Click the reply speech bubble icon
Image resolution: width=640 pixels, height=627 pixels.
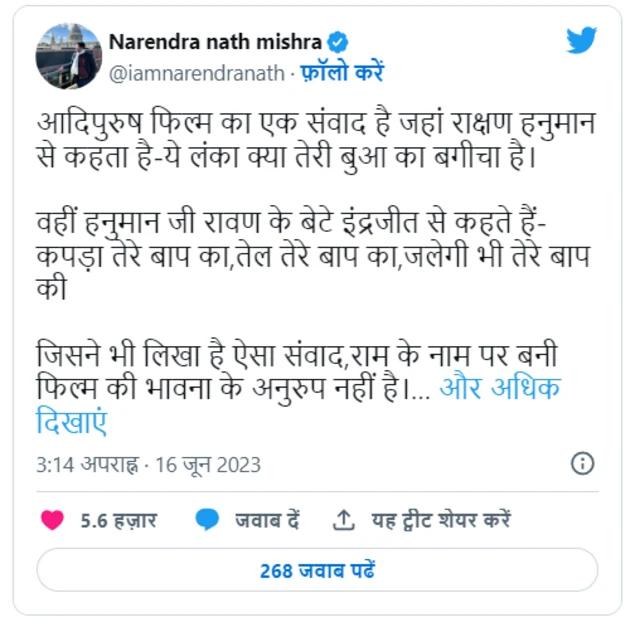[x=208, y=520]
